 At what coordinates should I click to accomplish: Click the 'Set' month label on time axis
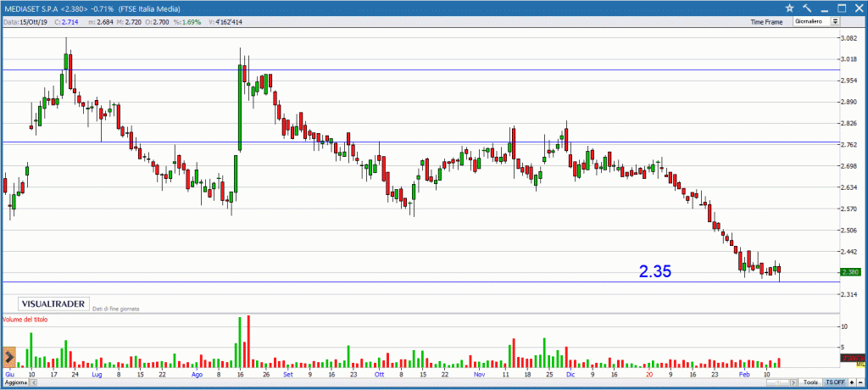click(288, 375)
